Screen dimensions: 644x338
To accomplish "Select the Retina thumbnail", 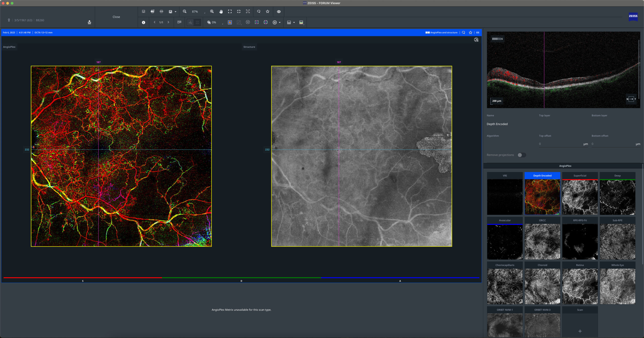I will coord(580,283).
